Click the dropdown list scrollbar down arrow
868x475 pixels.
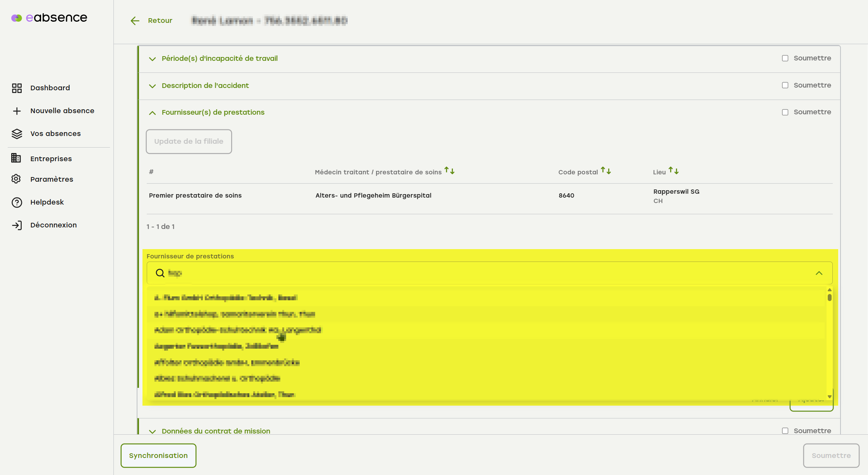coord(829,396)
